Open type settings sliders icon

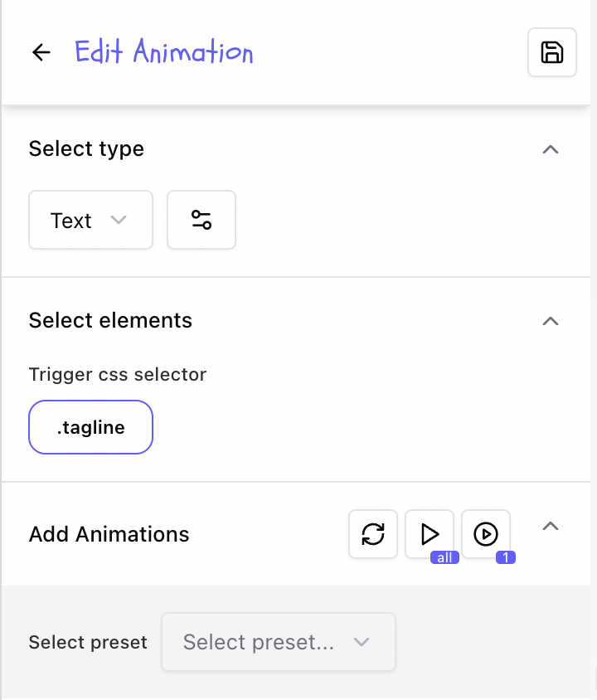click(x=201, y=220)
